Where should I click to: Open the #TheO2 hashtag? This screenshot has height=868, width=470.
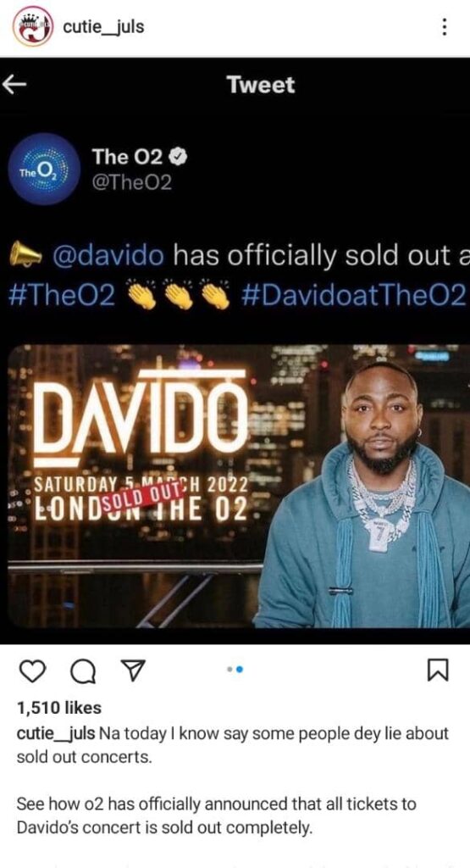coord(63,298)
